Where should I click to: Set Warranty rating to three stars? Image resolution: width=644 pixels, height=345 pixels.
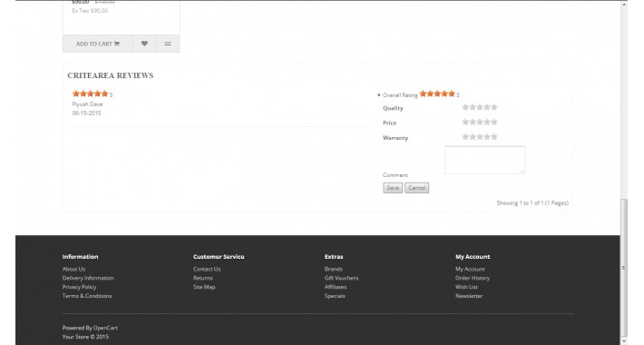click(480, 137)
